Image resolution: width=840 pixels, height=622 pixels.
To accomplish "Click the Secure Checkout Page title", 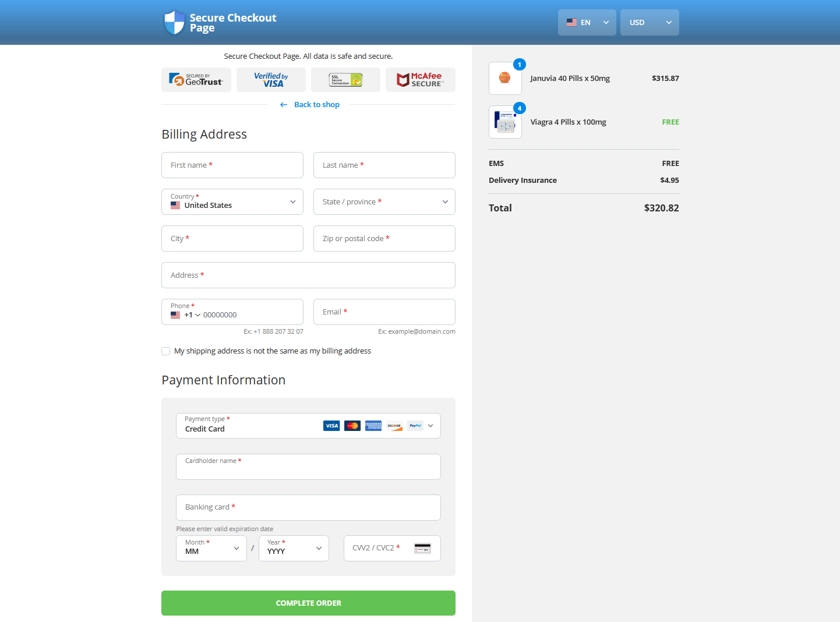I will pos(233,23).
